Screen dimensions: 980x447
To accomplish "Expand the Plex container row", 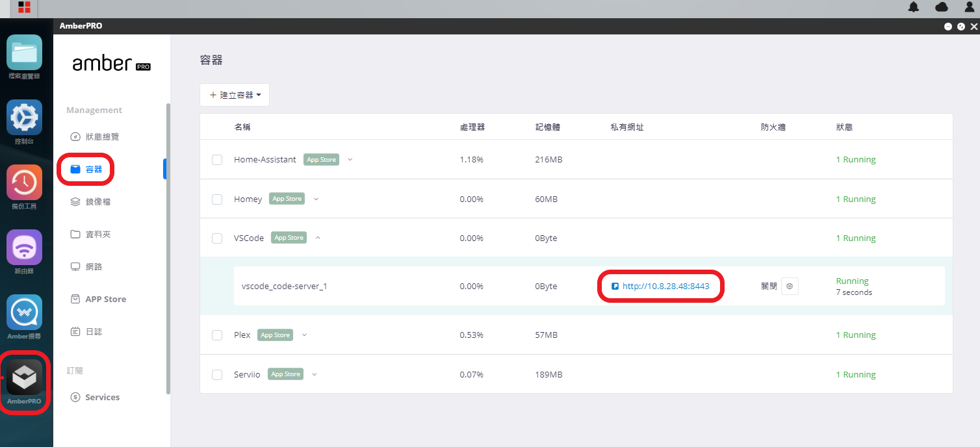I will pos(304,335).
